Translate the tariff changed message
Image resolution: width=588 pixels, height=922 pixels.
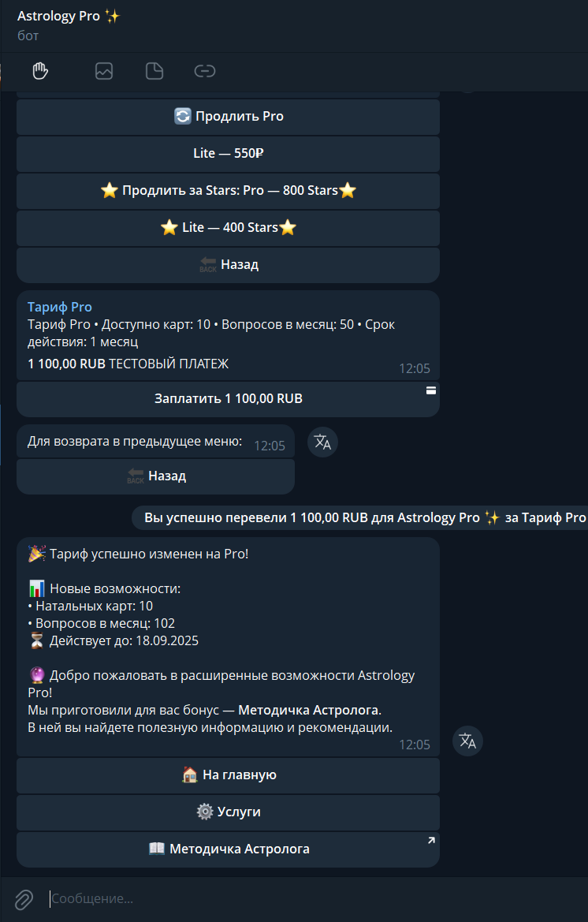click(x=467, y=741)
